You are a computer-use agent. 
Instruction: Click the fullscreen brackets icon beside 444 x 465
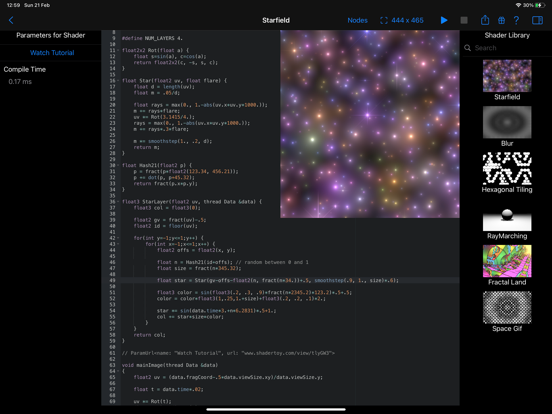pyautogui.click(x=384, y=20)
